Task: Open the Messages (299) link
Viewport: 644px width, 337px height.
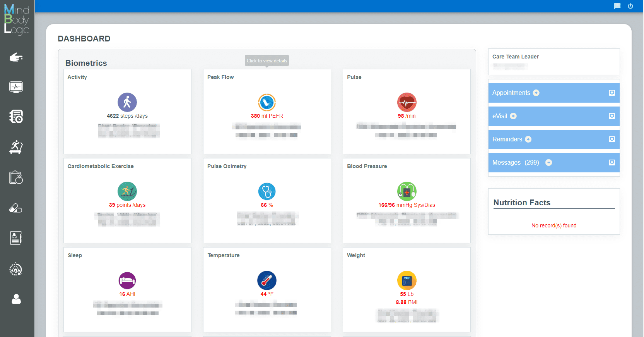Action: (516, 162)
